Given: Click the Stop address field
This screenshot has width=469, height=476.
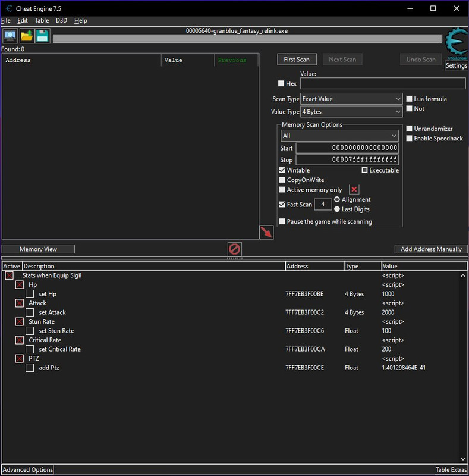Looking at the screenshot, I should 347,159.
